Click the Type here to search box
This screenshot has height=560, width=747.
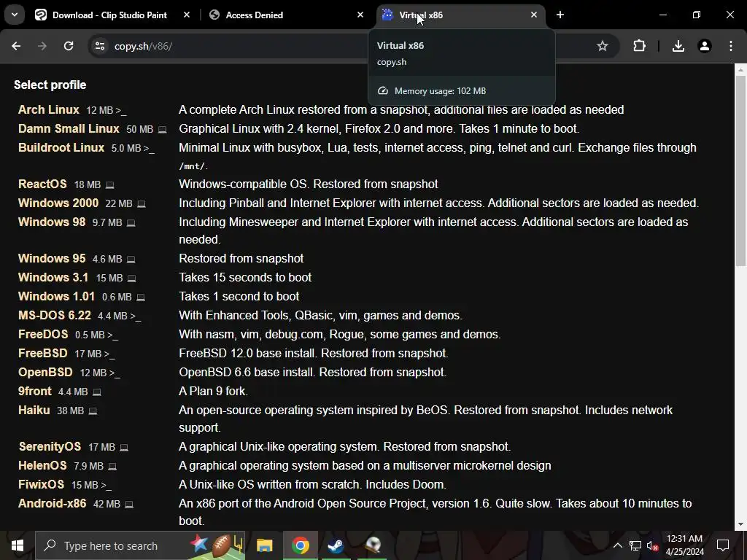point(140,545)
